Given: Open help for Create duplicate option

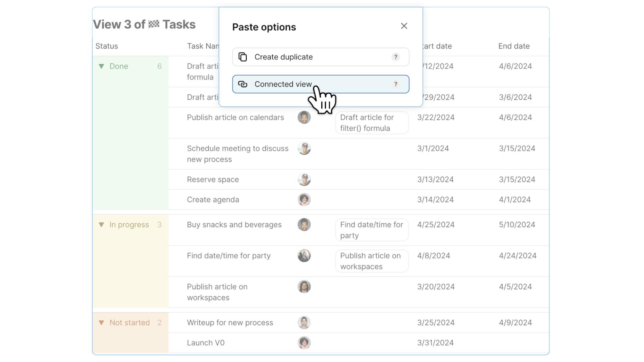Looking at the screenshot, I should point(395,57).
